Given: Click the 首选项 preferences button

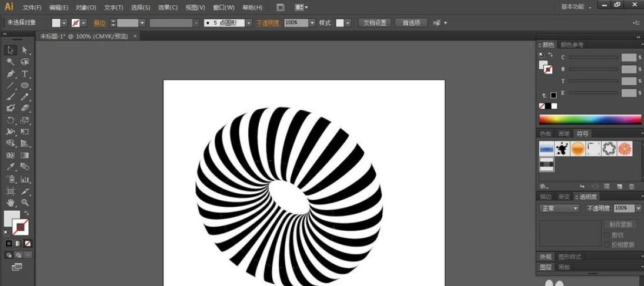Looking at the screenshot, I should coord(411,23).
